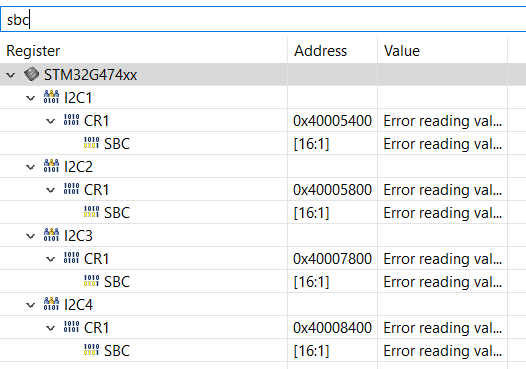Image resolution: width=526 pixels, height=369 pixels.
Task: Click the I2C3 peripheral icon
Action: (x=51, y=235)
